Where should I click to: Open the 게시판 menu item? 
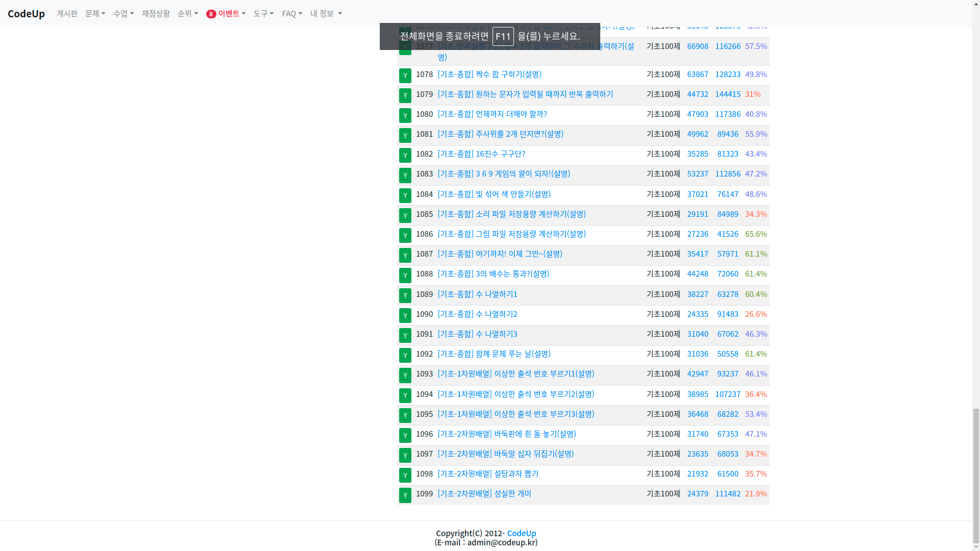coord(67,14)
